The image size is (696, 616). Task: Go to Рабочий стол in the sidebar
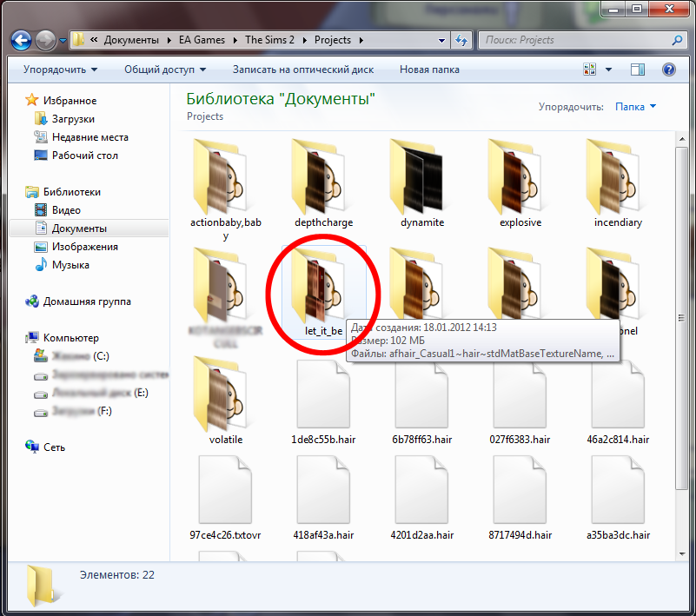(84, 156)
